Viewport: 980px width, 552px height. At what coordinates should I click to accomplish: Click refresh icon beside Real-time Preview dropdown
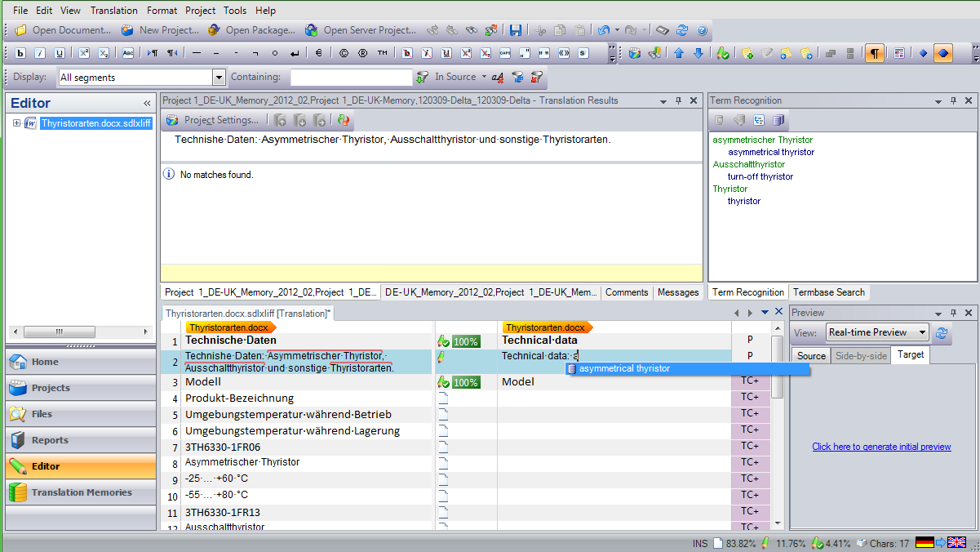pos(942,332)
